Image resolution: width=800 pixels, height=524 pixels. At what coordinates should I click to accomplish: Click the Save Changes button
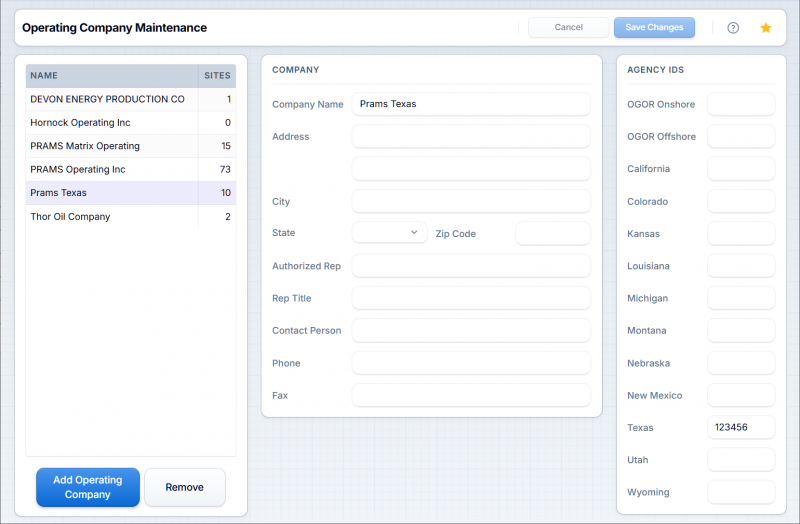tap(654, 27)
